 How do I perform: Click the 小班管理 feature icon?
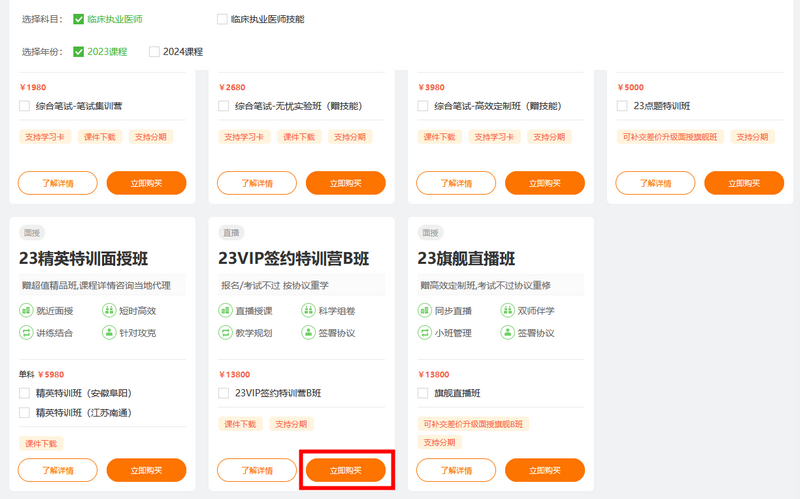pos(425,333)
